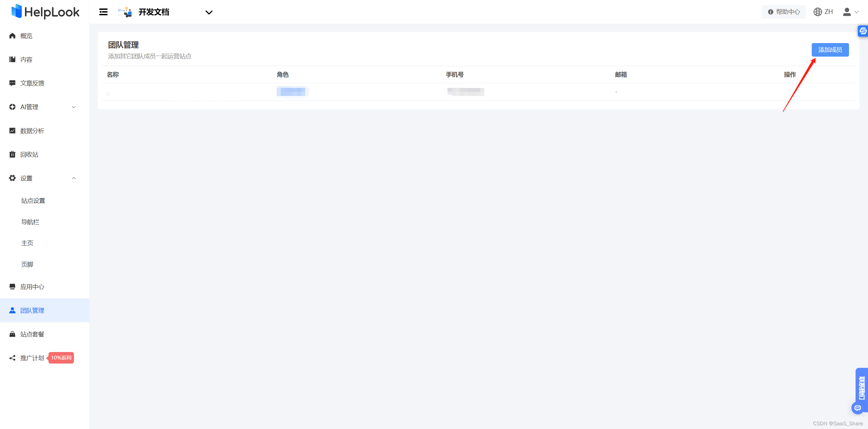Click the 联系我们 side tab
The image size is (868, 429).
click(x=862, y=388)
